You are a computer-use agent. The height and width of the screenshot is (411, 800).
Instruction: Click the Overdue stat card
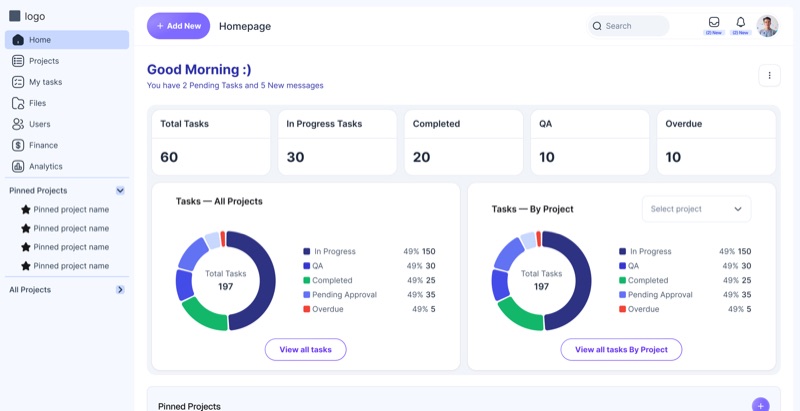(x=716, y=142)
